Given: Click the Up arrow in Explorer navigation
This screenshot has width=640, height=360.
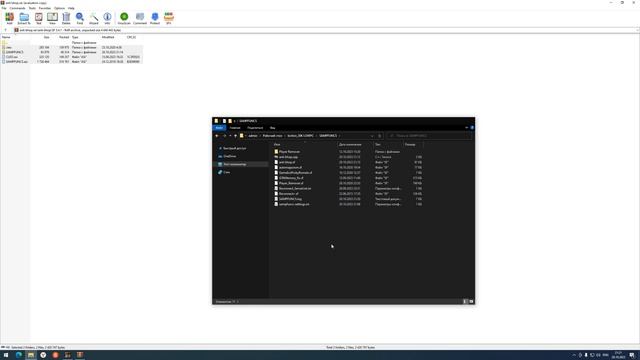Looking at the screenshot, I should [x=235, y=136].
